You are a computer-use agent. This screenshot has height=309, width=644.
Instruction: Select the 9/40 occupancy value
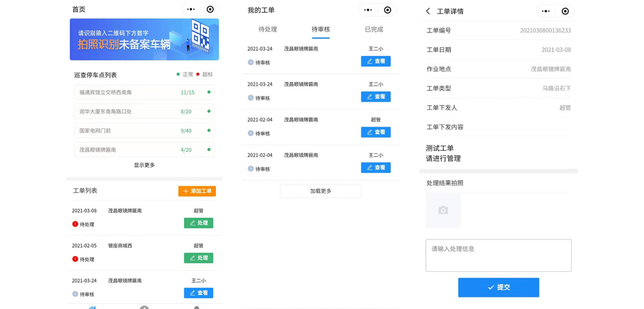click(186, 131)
